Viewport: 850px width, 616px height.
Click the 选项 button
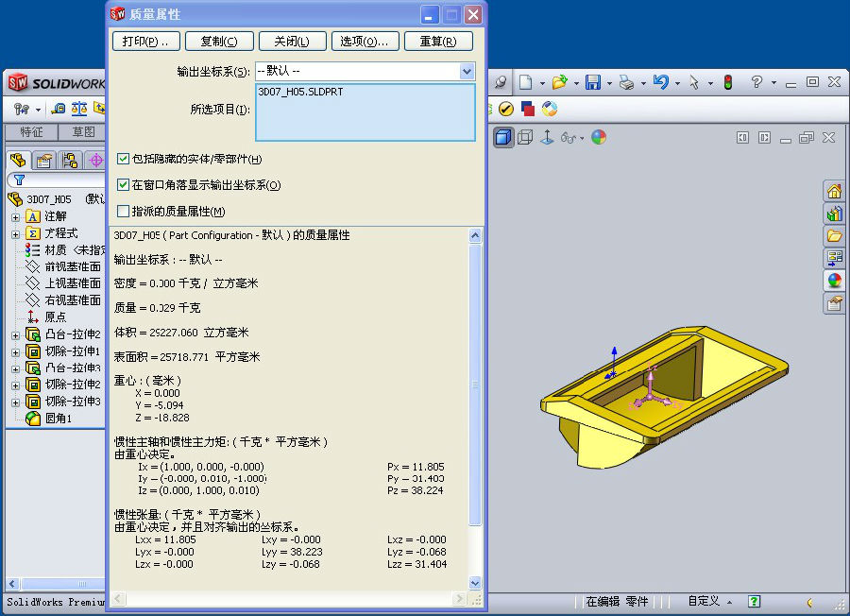click(364, 42)
